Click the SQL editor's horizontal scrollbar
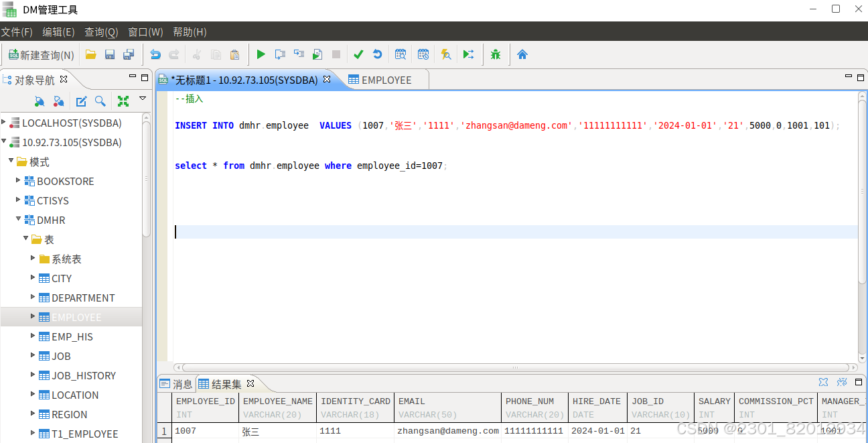The image size is (868, 443). pyautogui.click(x=516, y=367)
